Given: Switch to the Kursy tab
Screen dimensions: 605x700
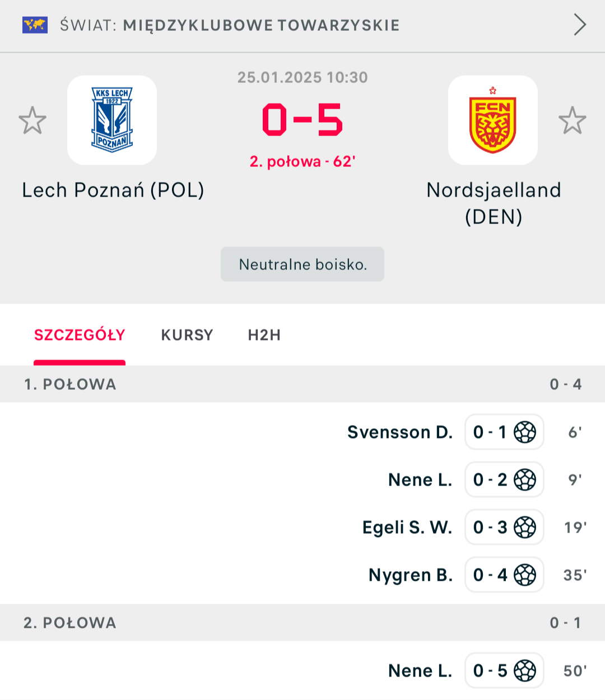Looking at the screenshot, I should click(x=187, y=335).
